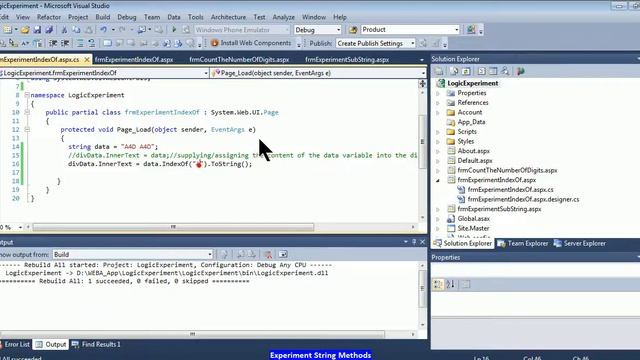Screen dimensions: 640x360
Task: Save the current file with Save icon
Action: [x=37, y=30]
